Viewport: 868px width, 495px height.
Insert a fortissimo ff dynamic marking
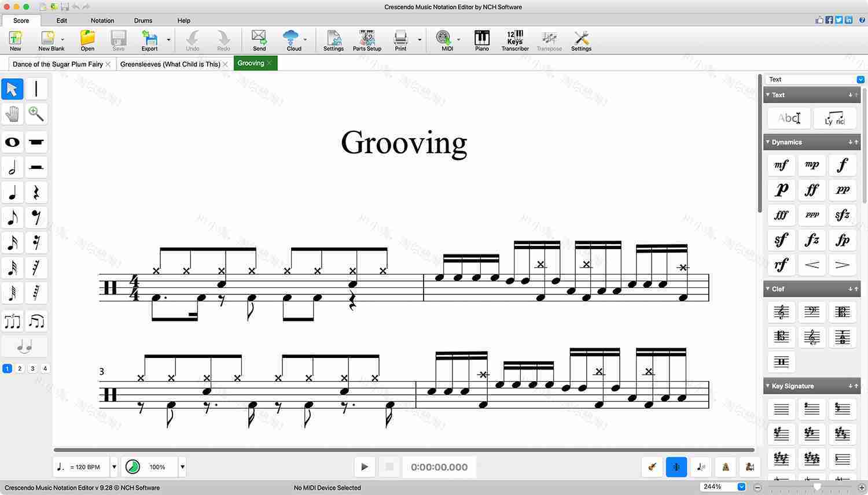tap(811, 190)
